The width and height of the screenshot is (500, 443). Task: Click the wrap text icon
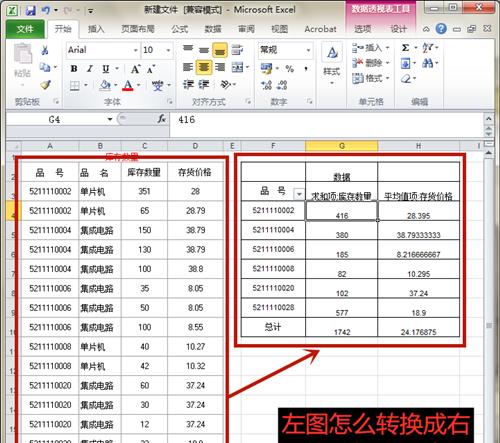pos(237,50)
